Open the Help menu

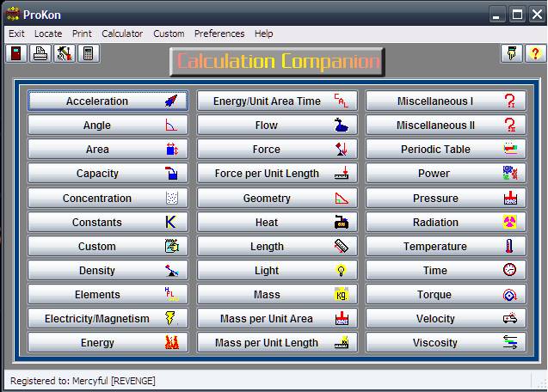coord(264,34)
